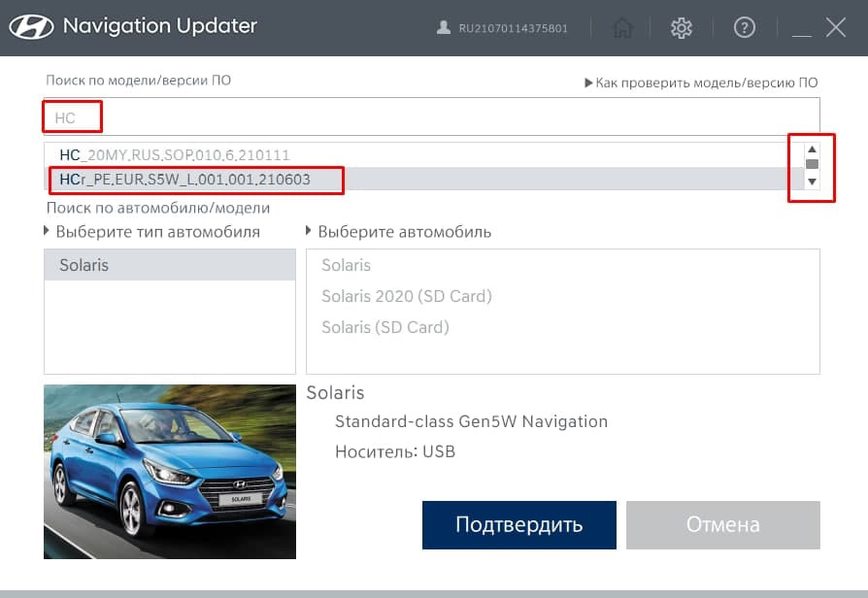This screenshot has height=598, width=868.
Task: Click the Hyundai logo icon
Action: coord(31,26)
